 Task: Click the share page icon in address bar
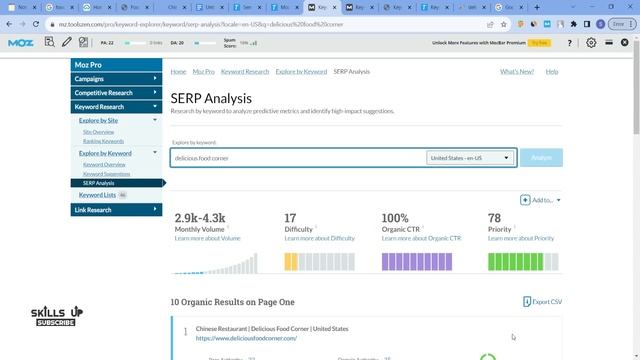point(490,24)
